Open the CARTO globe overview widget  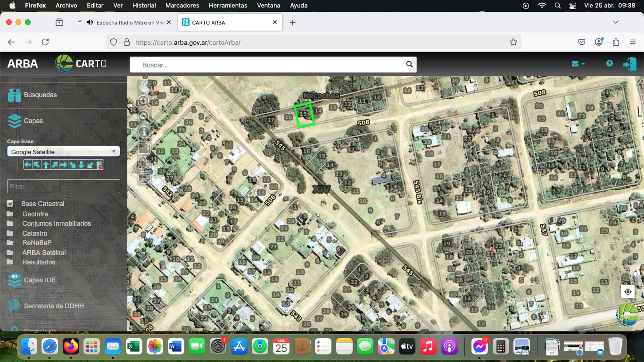tap(628, 314)
